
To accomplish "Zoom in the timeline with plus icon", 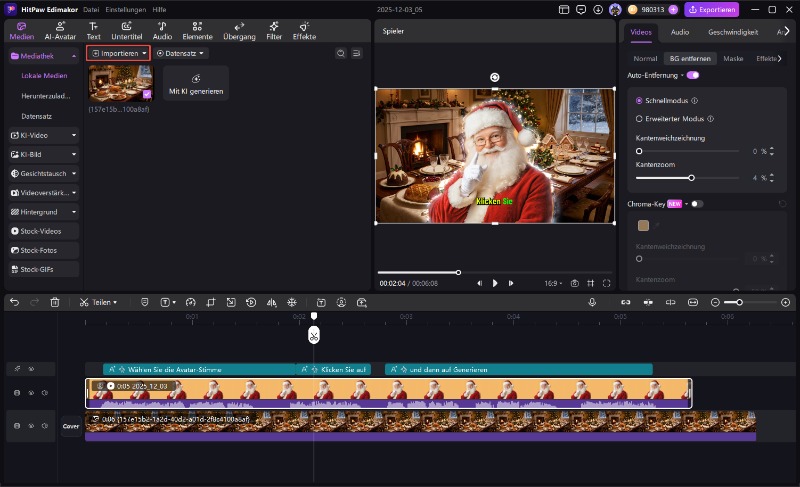I will (x=786, y=302).
